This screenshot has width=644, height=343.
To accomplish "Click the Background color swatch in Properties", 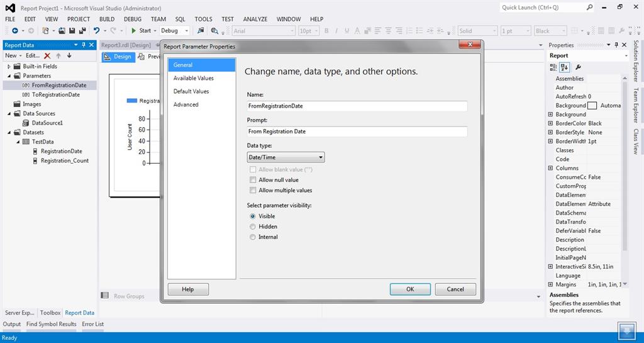I will coord(592,105).
